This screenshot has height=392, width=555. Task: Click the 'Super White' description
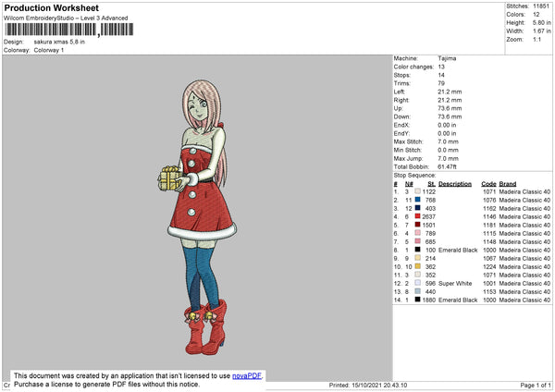pos(455,284)
